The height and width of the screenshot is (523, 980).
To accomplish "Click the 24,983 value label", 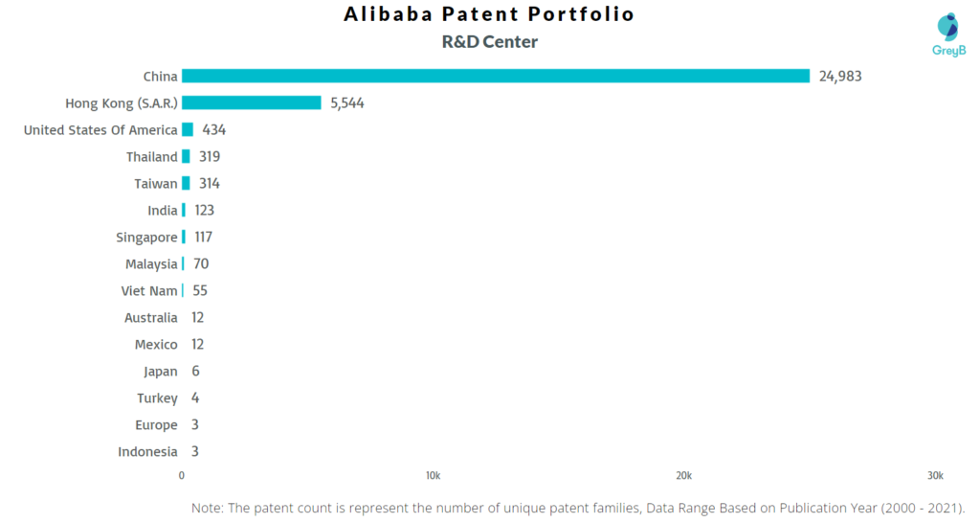I will coord(840,76).
